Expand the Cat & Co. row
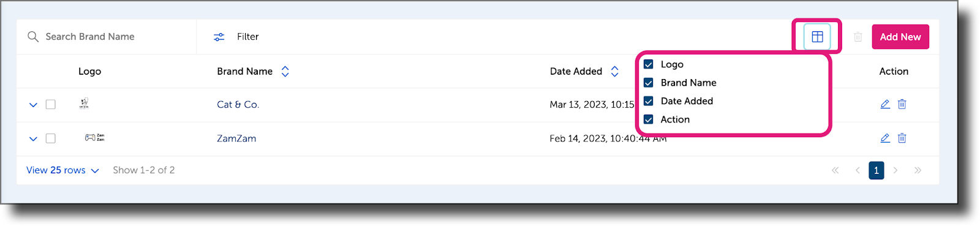Screen dimensions: 980x226 pos(33,105)
